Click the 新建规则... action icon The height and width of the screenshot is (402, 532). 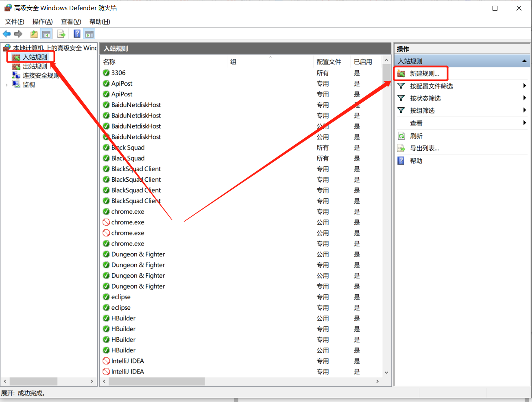401,74
